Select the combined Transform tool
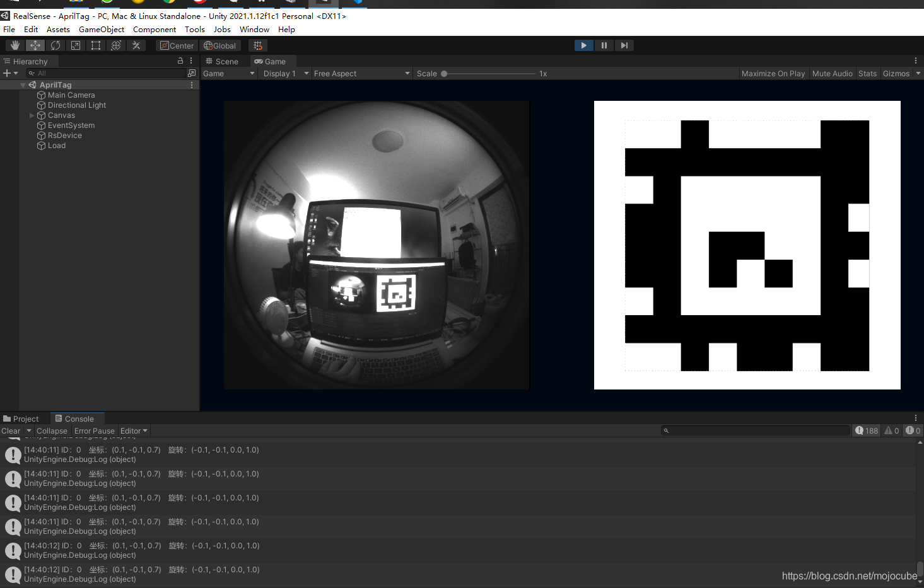924x588 pixels. coord(116,45)
